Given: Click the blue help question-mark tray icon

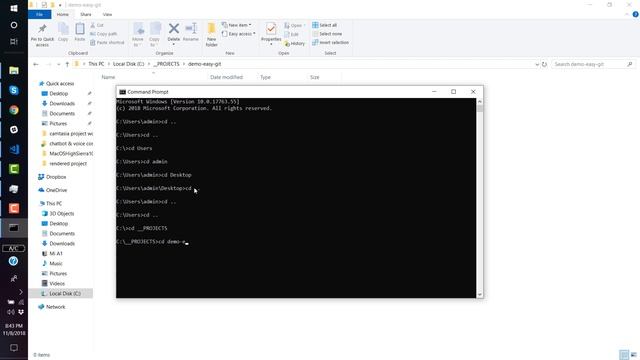Looking at the screenshot, I should coord(13,261).
